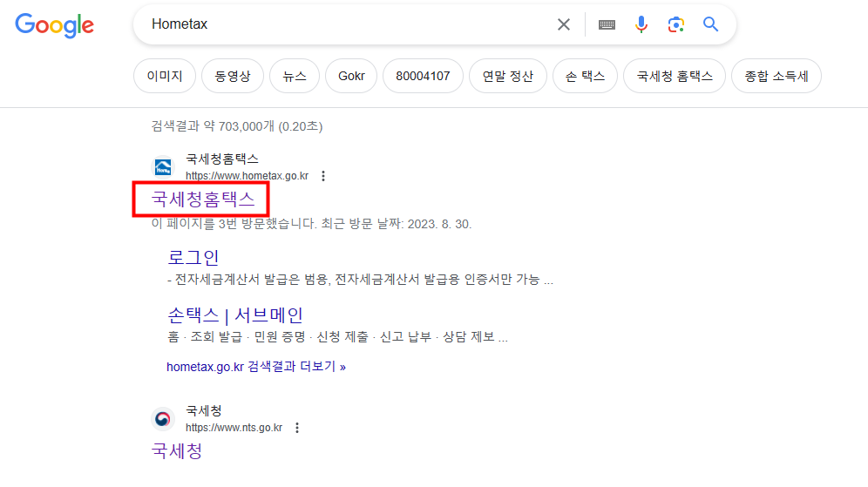868x487 pixels.
Task: Click the Google logo
Action: click(x=54, y=25)
